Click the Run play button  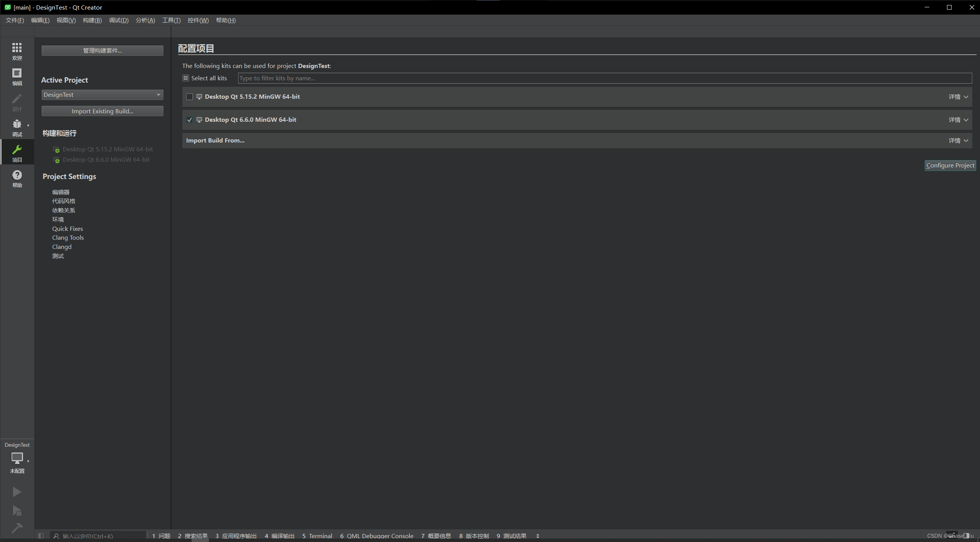pyautogui.click(x=17, y=492)
